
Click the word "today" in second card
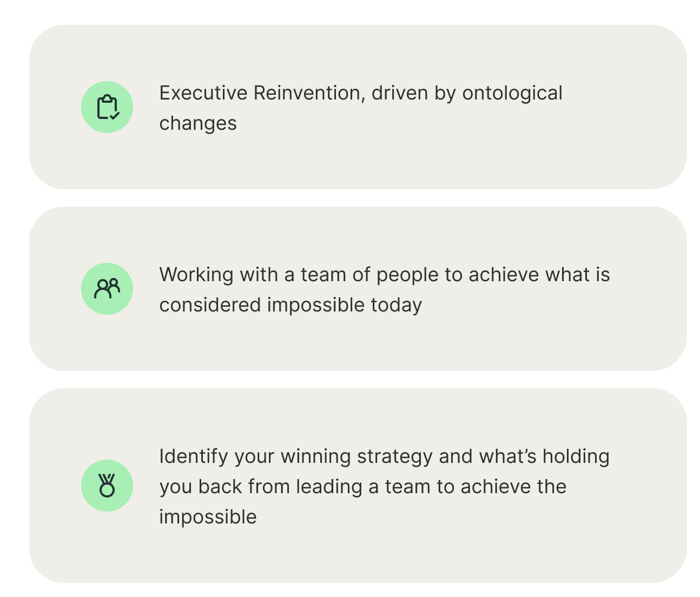(396, 306)
